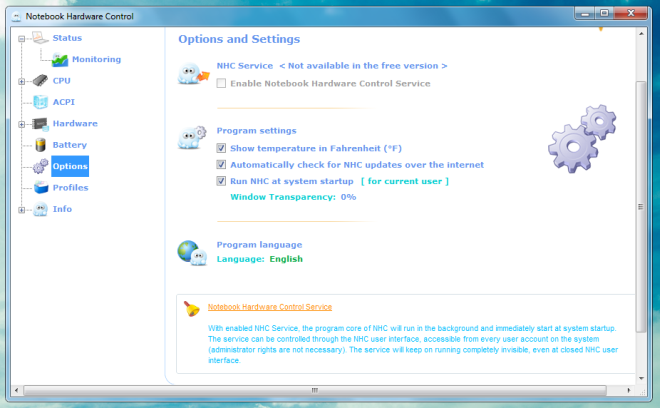660x408 pixels.
Task: Select Hardware in the sidebar
Action: [75, 123]
